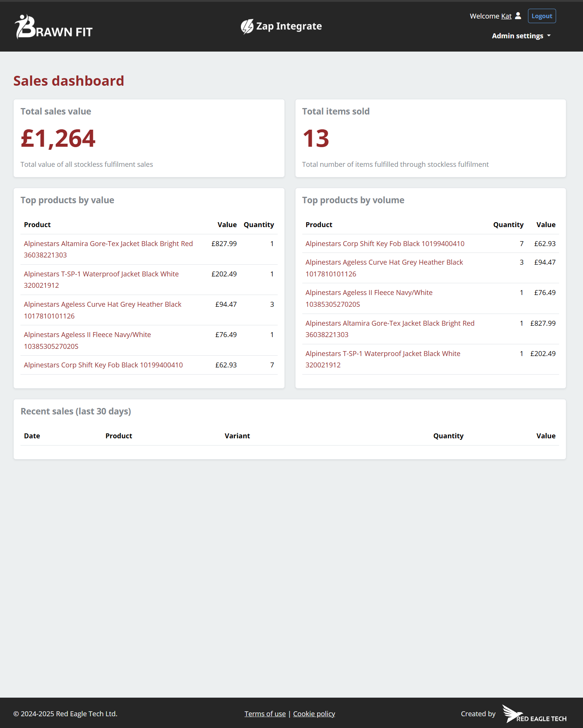Viewport: 583px width, 728px height.
Task: Expand the Admin settings dropdown
Action: (521, 36)
